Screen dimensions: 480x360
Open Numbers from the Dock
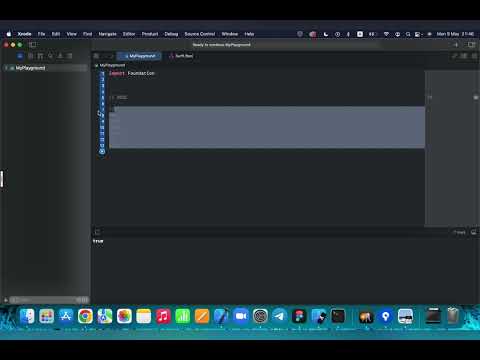pos(183,316)
